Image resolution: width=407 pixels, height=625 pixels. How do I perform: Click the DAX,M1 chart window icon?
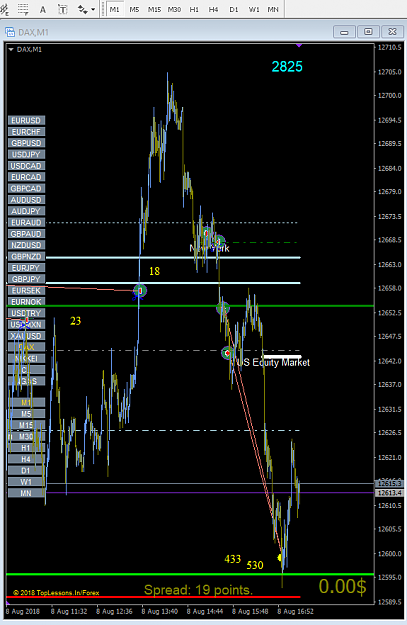(x=10, y=32)
